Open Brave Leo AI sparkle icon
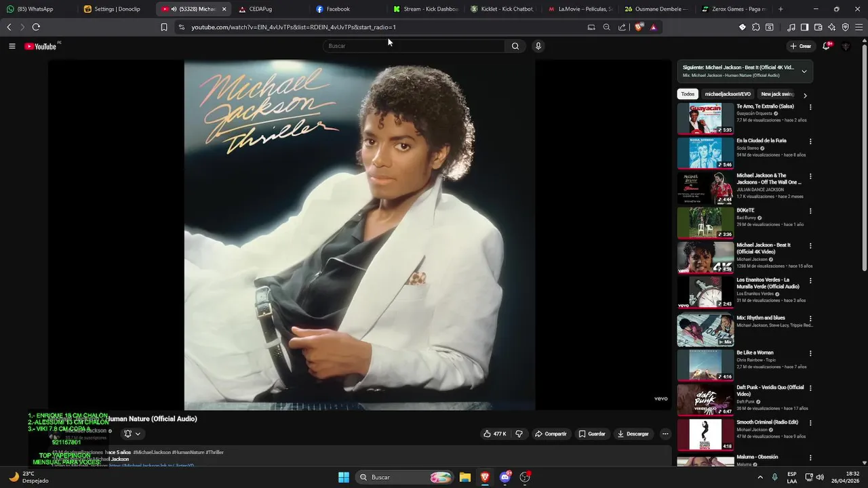 [x=832, y=27]
